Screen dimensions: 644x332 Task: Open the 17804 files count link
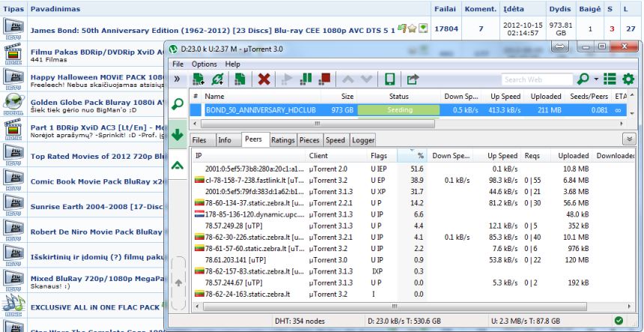[x=446, y=28]
